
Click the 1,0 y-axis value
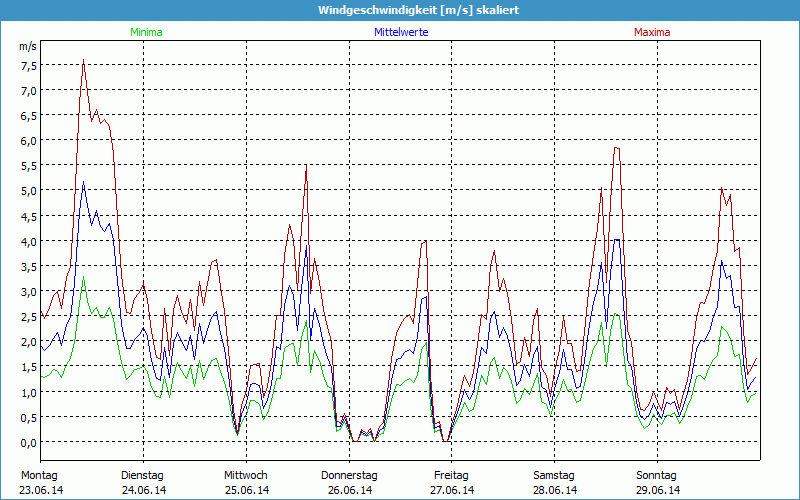(29, 392)
